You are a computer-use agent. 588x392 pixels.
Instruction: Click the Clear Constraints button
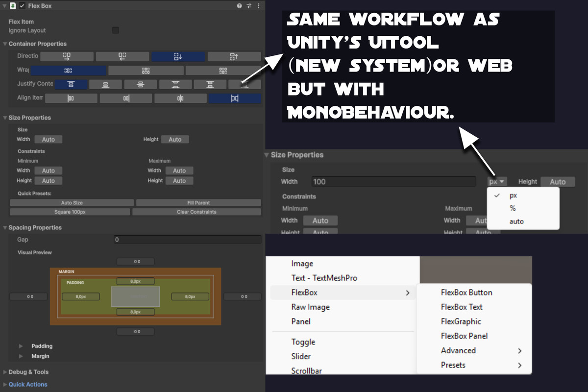coord(196,212)
